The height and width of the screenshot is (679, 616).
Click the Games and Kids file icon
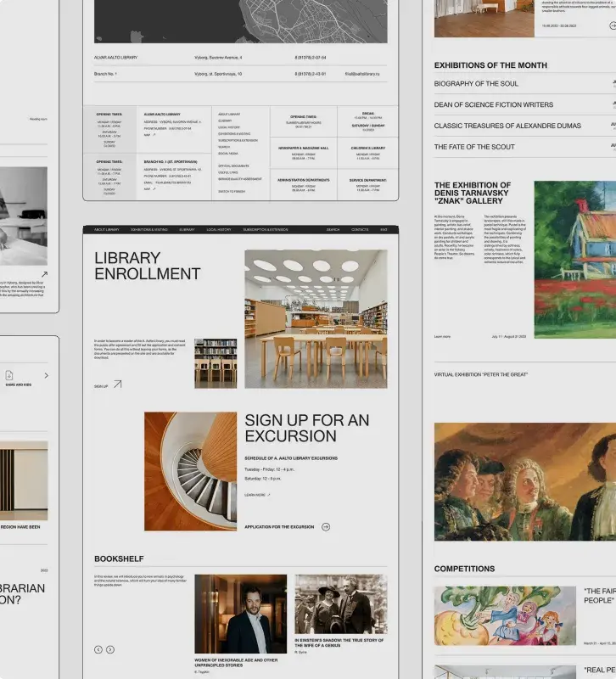click(9, 375)
